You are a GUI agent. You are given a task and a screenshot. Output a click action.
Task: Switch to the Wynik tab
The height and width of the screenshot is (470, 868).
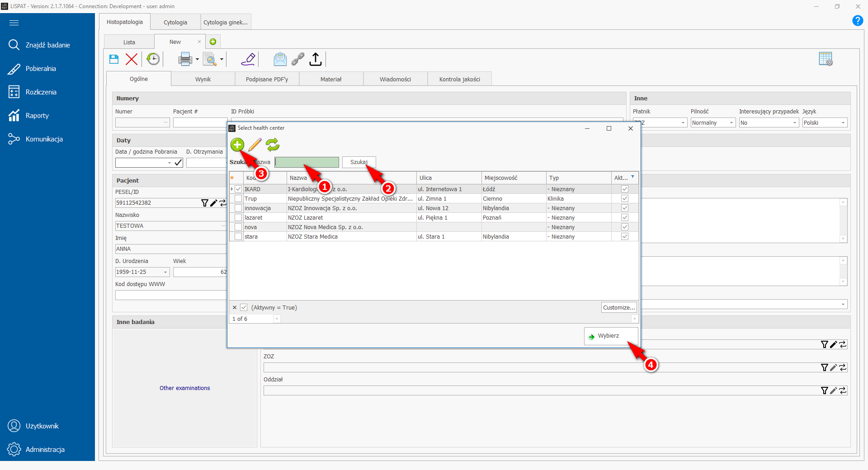click(203, 79)
